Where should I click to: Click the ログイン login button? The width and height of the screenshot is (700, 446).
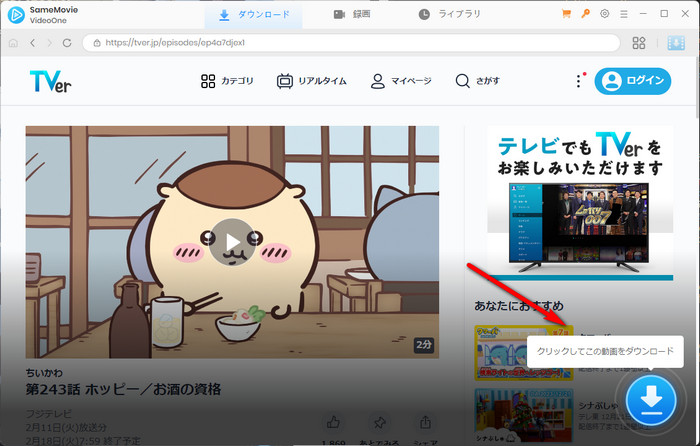633,81
